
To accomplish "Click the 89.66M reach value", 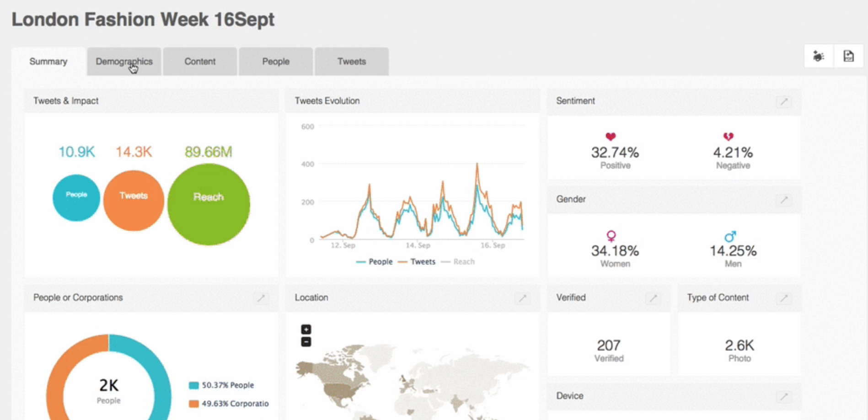I will (209, 152).
